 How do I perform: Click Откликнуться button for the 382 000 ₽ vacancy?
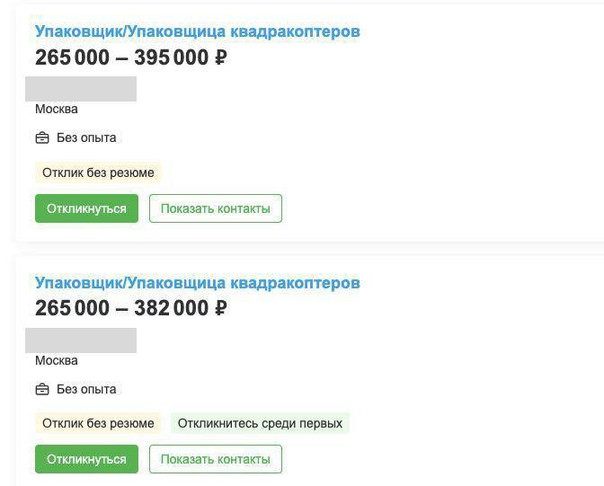click(87, 459)
